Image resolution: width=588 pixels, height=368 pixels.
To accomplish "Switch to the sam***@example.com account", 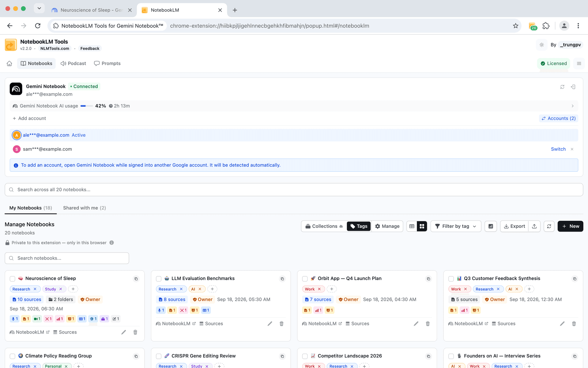I will coord(558,149).
